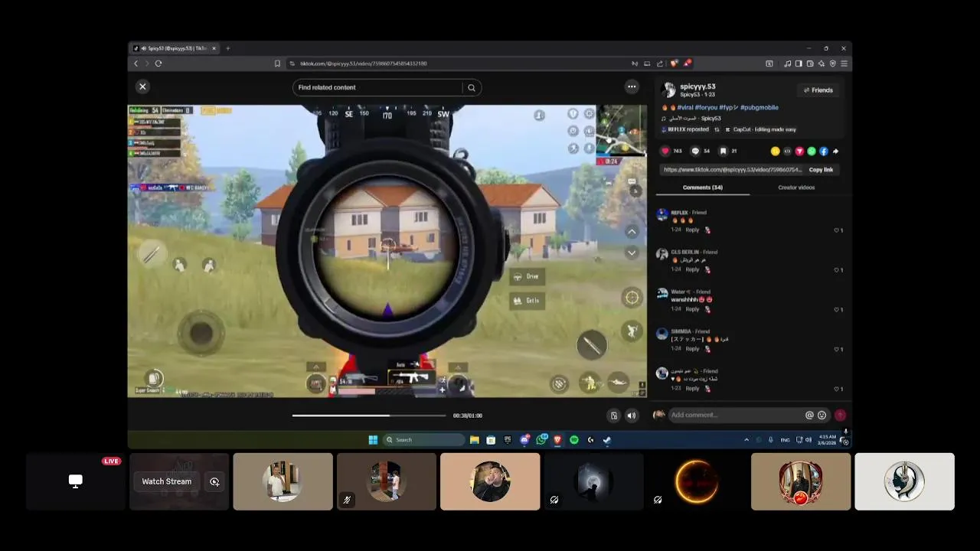Click the share page icon in address bar

point(660,64)
